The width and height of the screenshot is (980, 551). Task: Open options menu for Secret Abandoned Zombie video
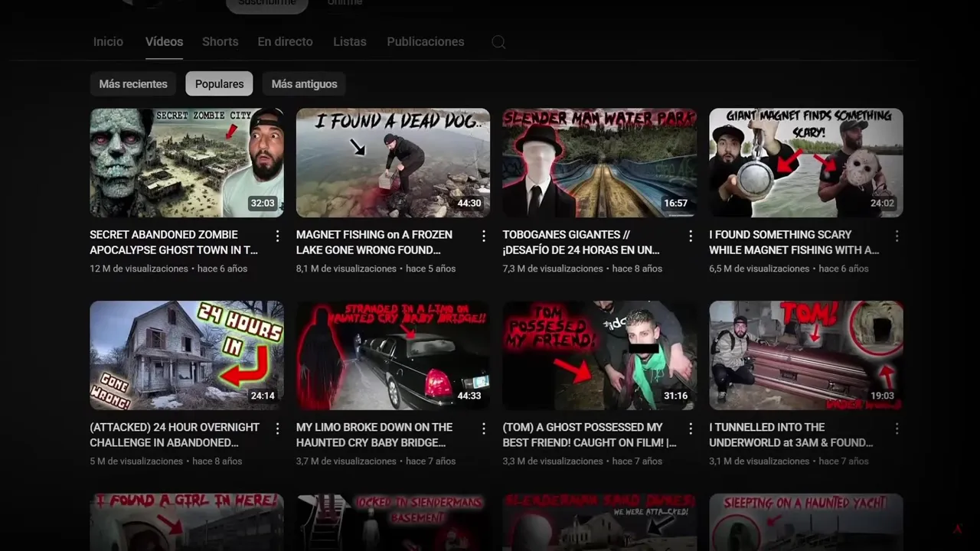tap(277, 236)
